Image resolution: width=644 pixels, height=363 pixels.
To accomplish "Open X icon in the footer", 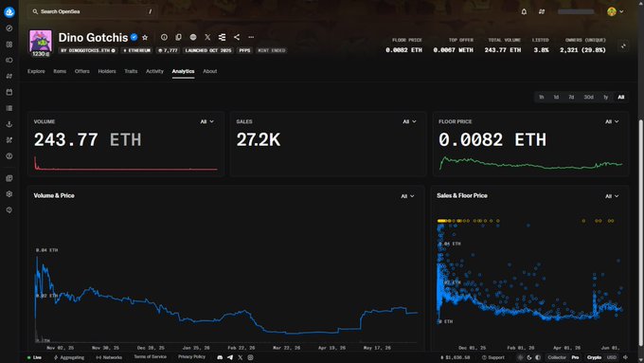I will click(x=241, y=357).
